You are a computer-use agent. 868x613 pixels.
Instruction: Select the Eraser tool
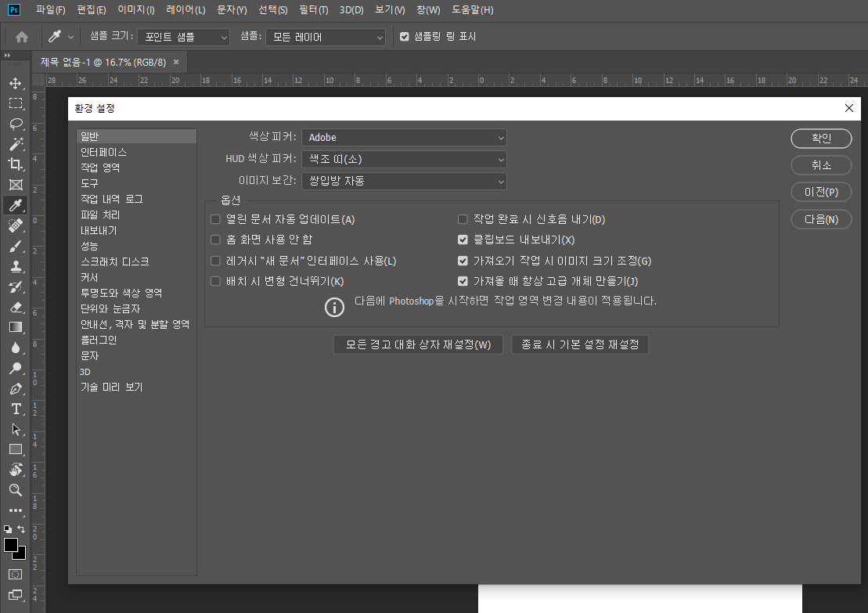click(x=16, y=308)
